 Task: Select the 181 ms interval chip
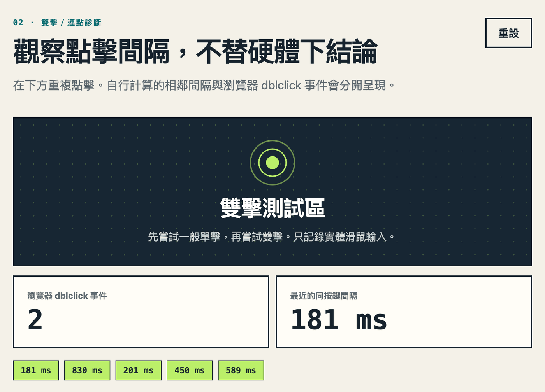click(36, 370)
